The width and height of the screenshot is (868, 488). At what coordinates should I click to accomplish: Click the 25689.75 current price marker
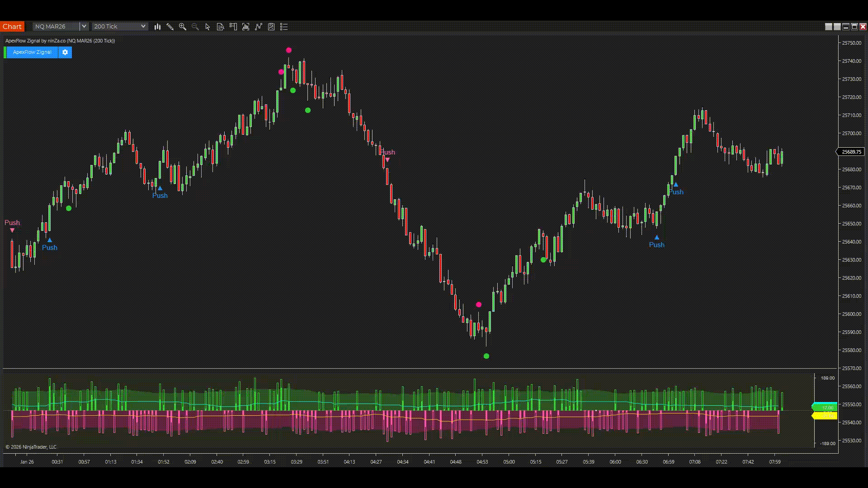pyautogui.click(x=851, y=152)
